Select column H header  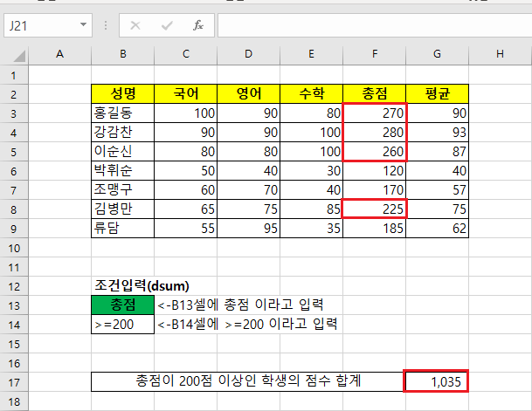click(x=500, y=54)
